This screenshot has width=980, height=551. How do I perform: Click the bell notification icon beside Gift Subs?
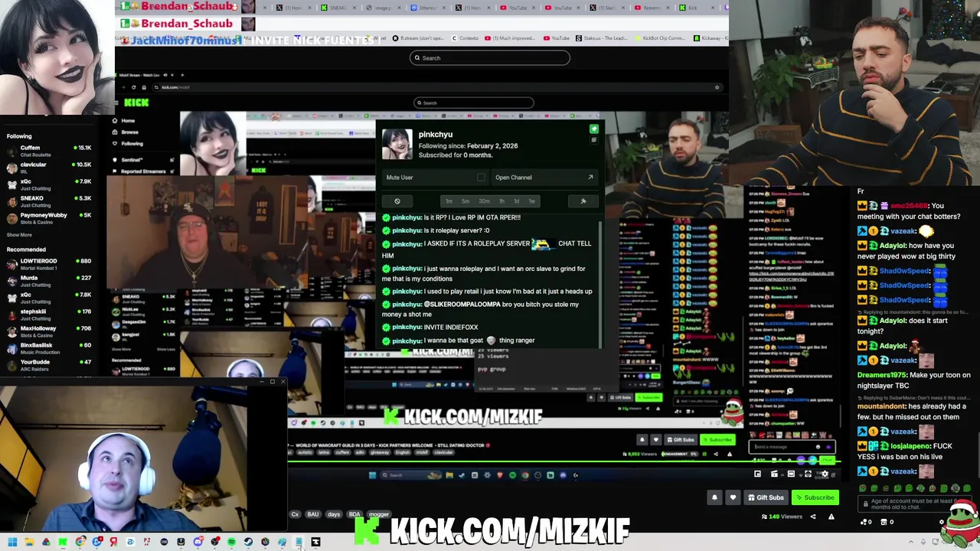[x=714, y=497]
